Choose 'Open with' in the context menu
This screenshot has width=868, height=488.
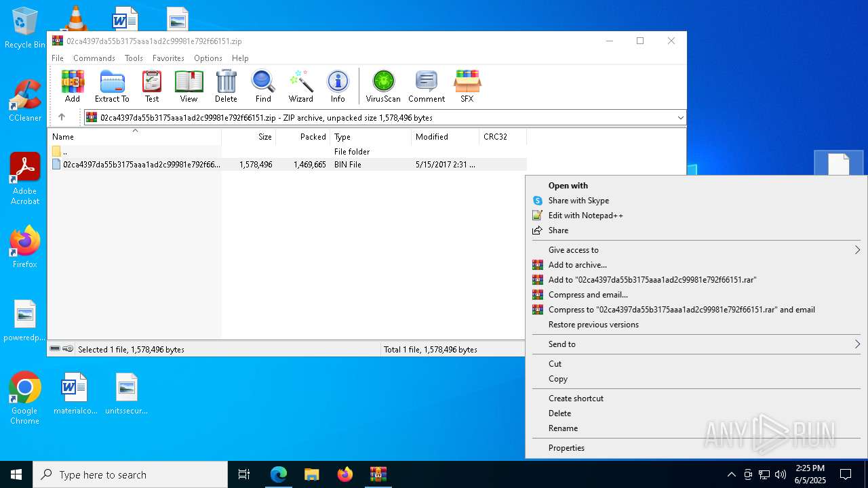(696, 186)
